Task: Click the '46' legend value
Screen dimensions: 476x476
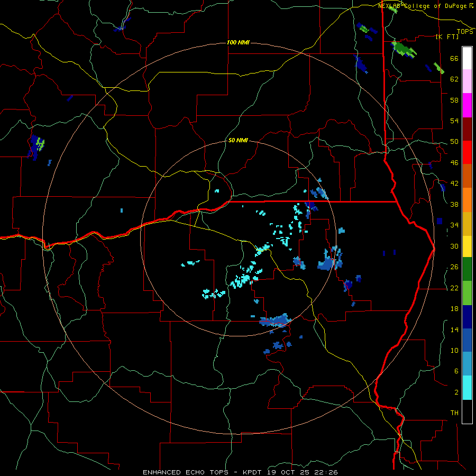Action: 454,163
